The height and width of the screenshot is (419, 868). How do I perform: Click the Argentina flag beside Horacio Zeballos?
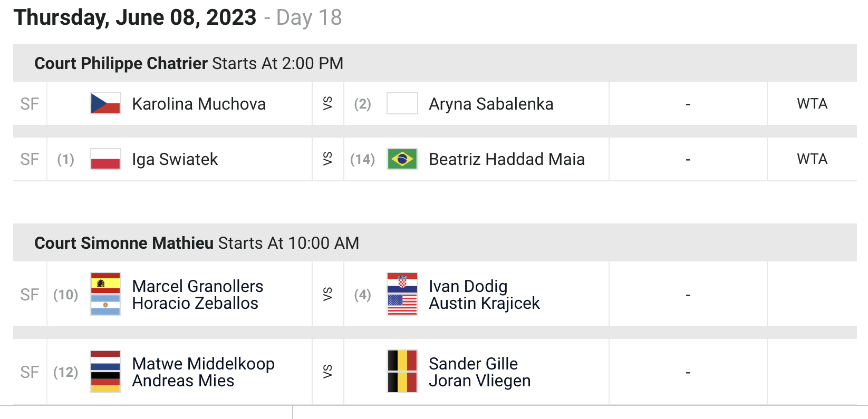tap(105, 305)
